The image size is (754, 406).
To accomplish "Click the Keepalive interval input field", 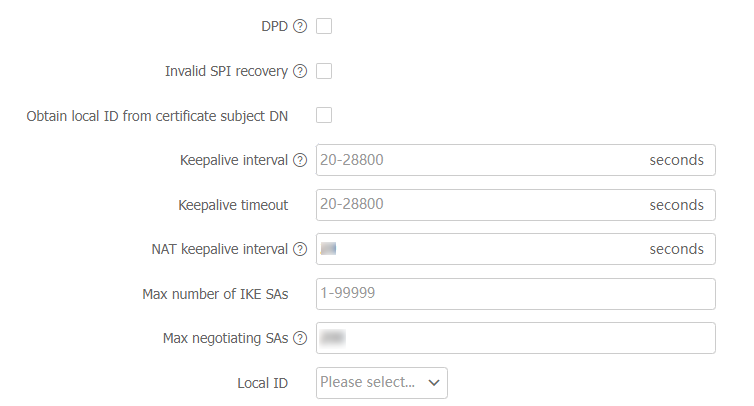I will (x=480, y=160).
